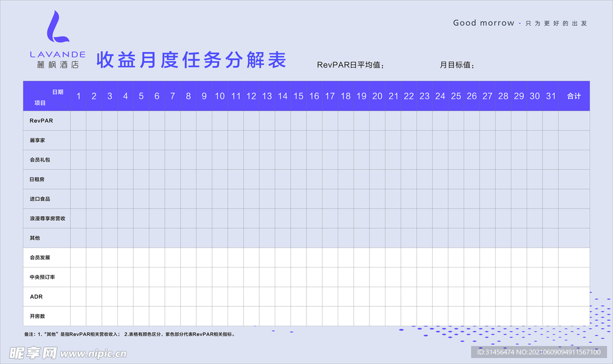Select the 合计 total column header
The image size is (613, 364).
click(573, 96)
